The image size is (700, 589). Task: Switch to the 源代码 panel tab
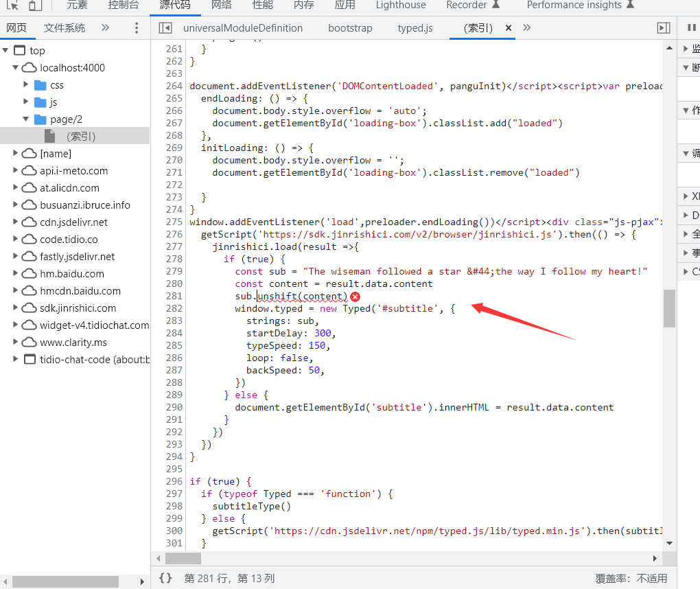click(x=175, y=5)
